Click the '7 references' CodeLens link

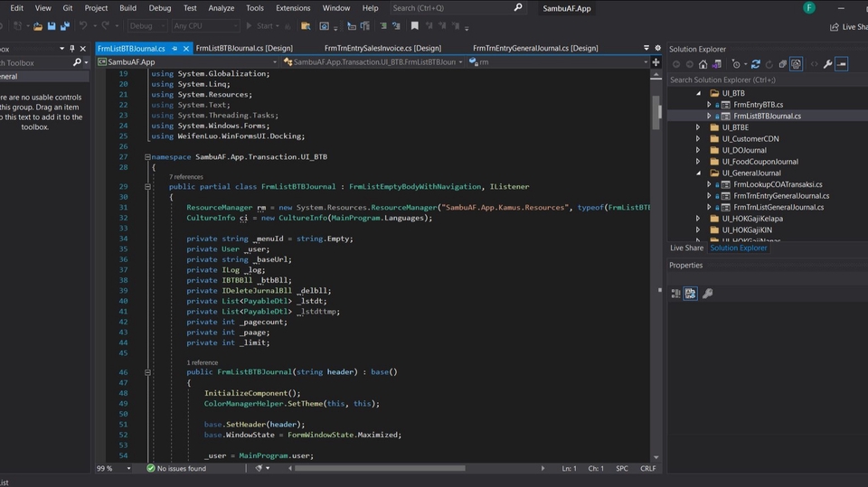coord(188,177)
